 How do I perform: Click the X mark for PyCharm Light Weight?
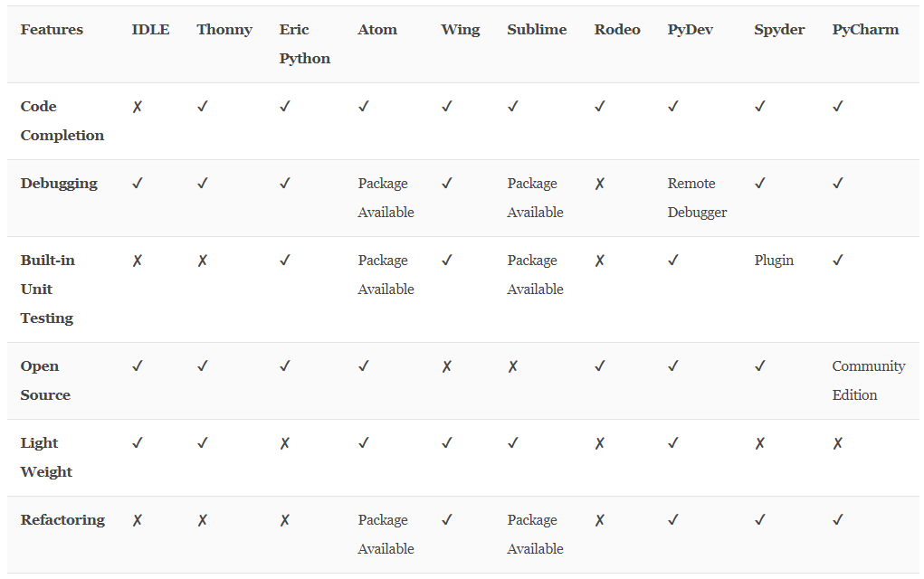click(x=838, y=443)
